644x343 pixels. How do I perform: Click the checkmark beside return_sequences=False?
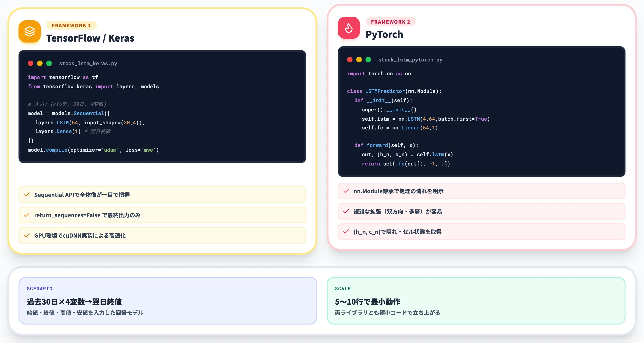click(27, 215)
